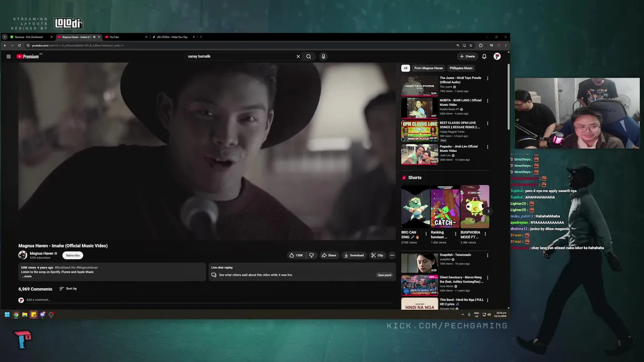644x362 pixels.
Task: Open options for NOBITA IKAW LANG
Action: [x=487, y=101]
